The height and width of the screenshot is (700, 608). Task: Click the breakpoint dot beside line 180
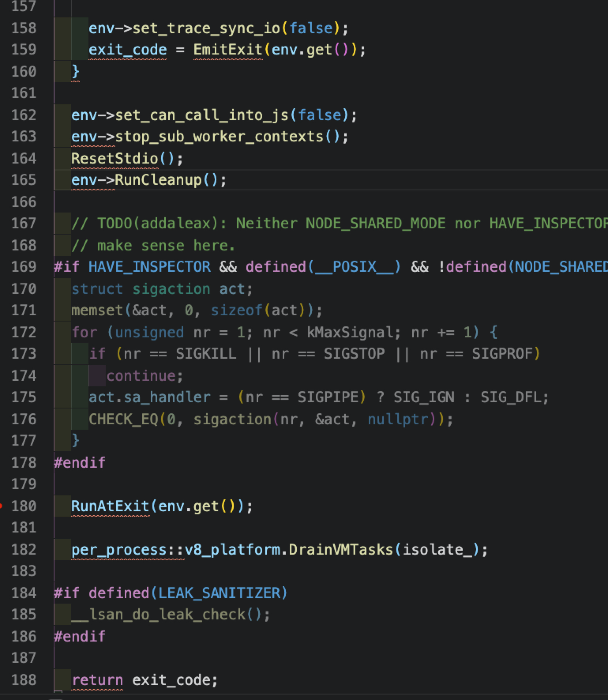click(x=1, y=506)
